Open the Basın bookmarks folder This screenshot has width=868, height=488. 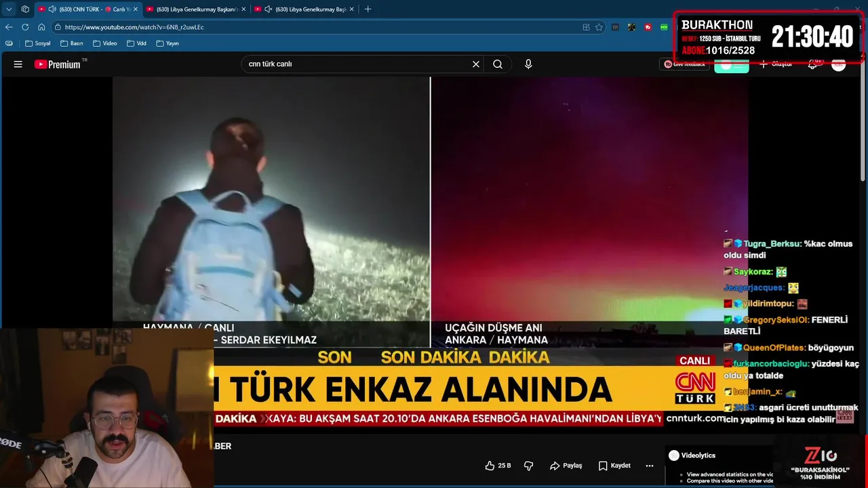tap(72, 43)
